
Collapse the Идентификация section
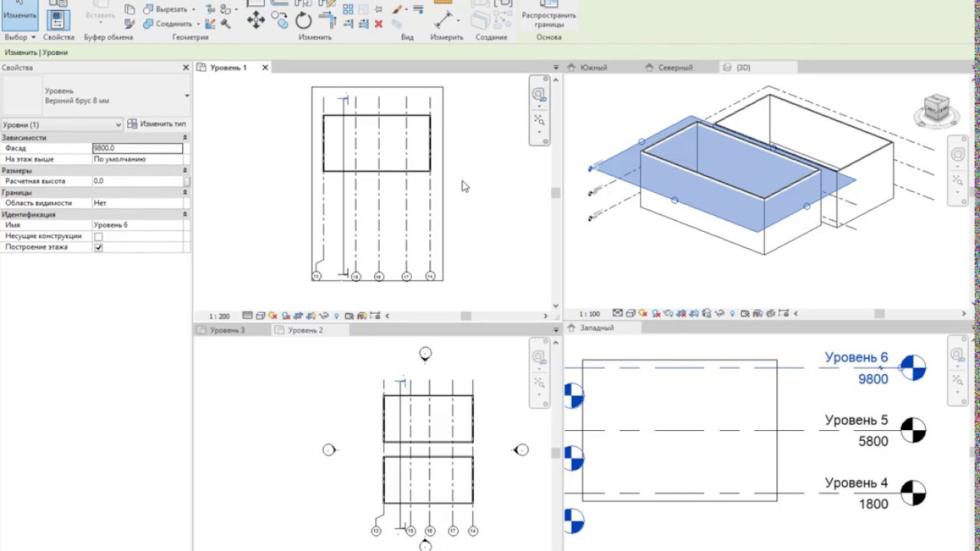pos(185,215)
